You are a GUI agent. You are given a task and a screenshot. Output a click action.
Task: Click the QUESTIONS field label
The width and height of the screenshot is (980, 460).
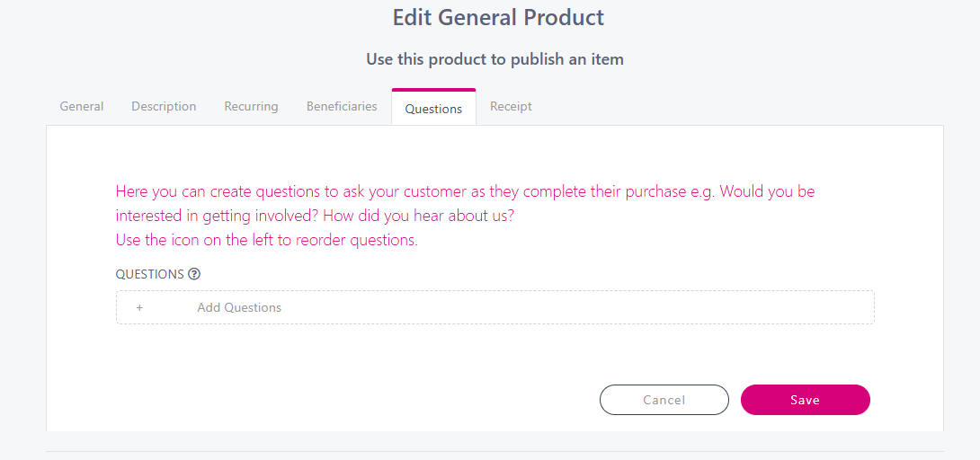(x=149, y=274)
